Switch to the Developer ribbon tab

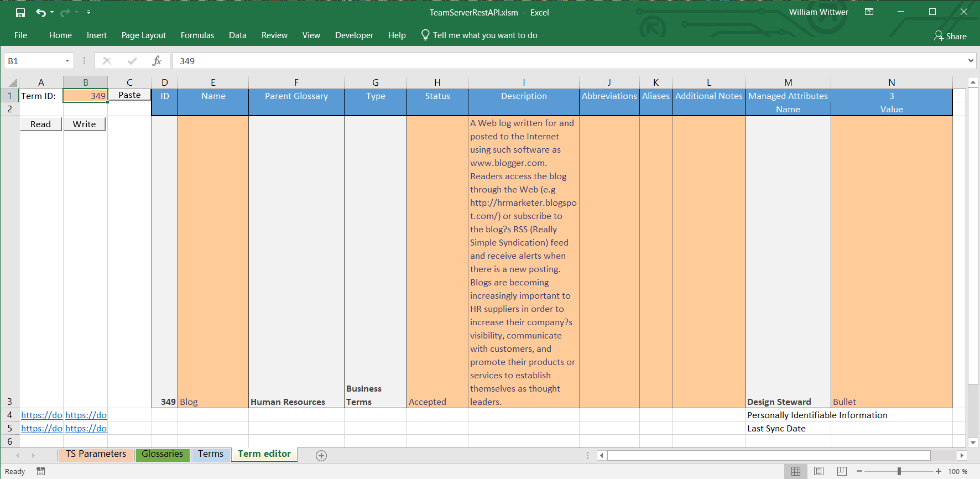pos(354,35)
